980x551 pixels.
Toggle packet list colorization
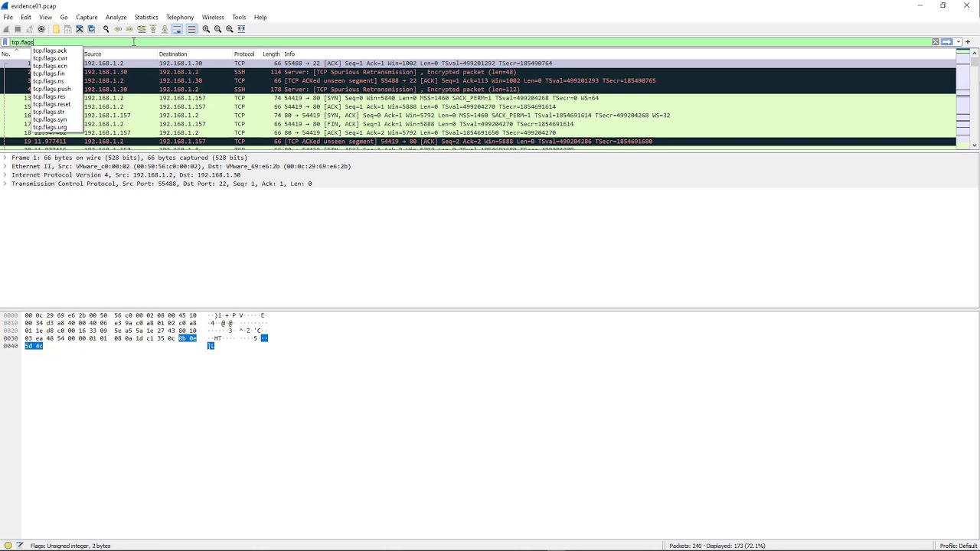[x=191, y=29]
